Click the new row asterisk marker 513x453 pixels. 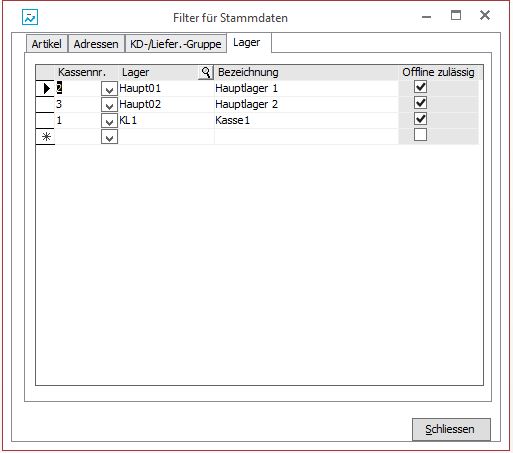(45, 137)
